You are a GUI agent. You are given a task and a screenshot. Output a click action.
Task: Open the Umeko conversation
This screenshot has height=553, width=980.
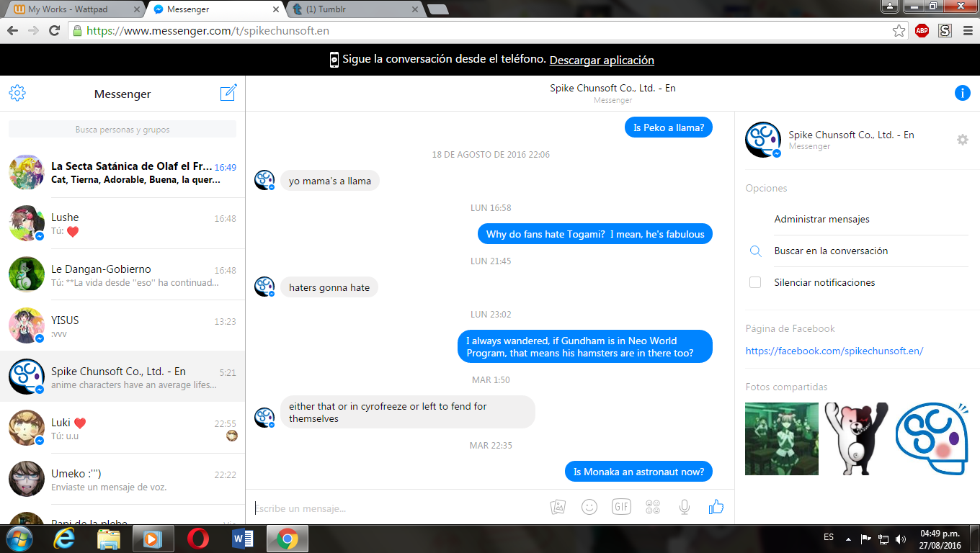[x=122, y=480]
